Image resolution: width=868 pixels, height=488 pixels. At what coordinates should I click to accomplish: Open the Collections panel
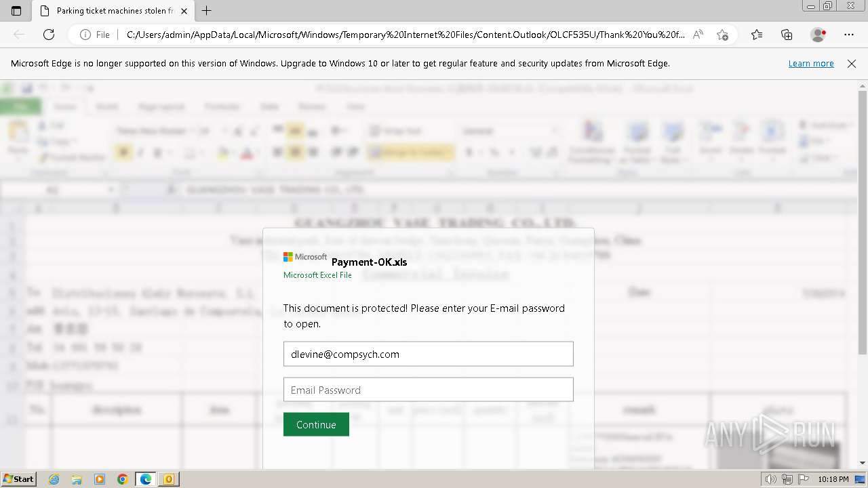(787, 35)
